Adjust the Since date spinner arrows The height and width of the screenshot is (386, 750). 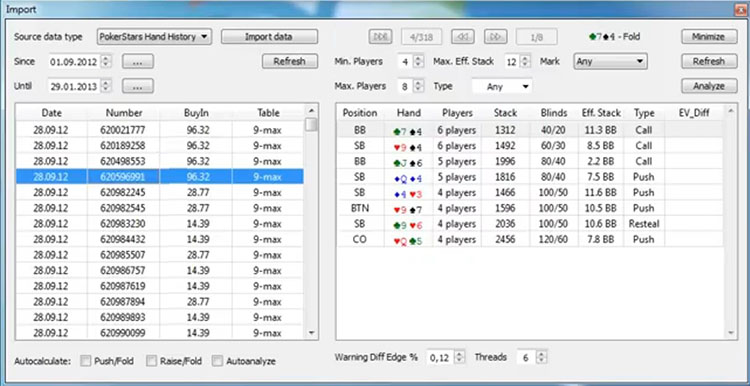click(107, 62)
